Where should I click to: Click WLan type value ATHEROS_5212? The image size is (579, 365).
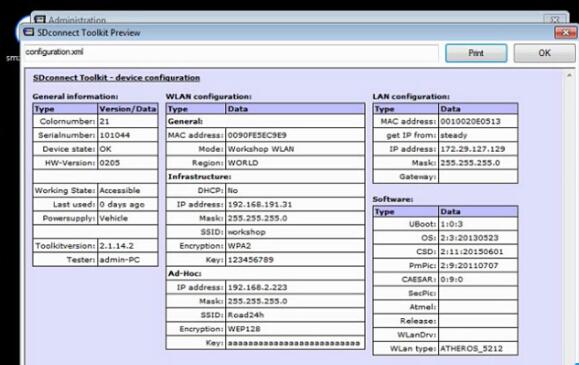pyautogui.click(x=471, y=349)
